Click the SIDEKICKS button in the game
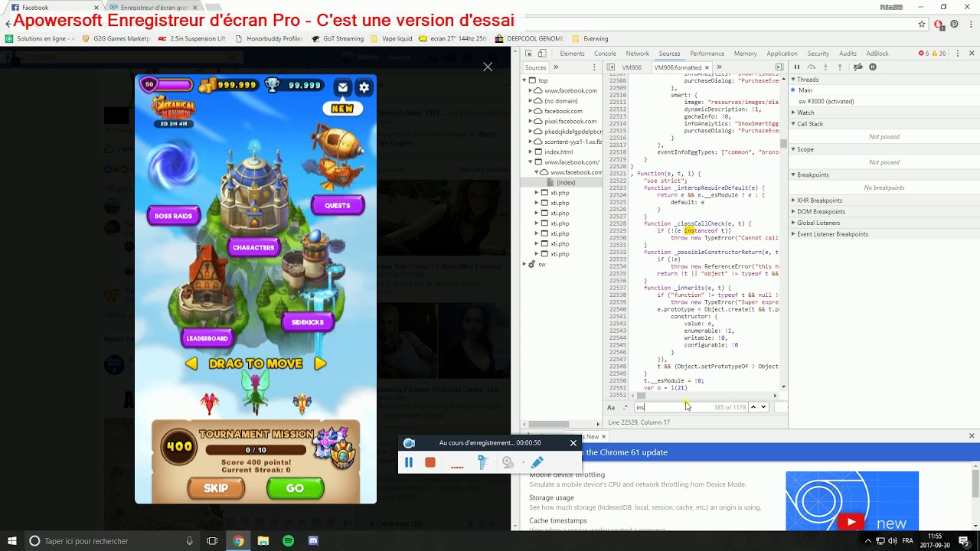Image resolution: width=980 pixels, height=551 pixels. coord(308,322)
